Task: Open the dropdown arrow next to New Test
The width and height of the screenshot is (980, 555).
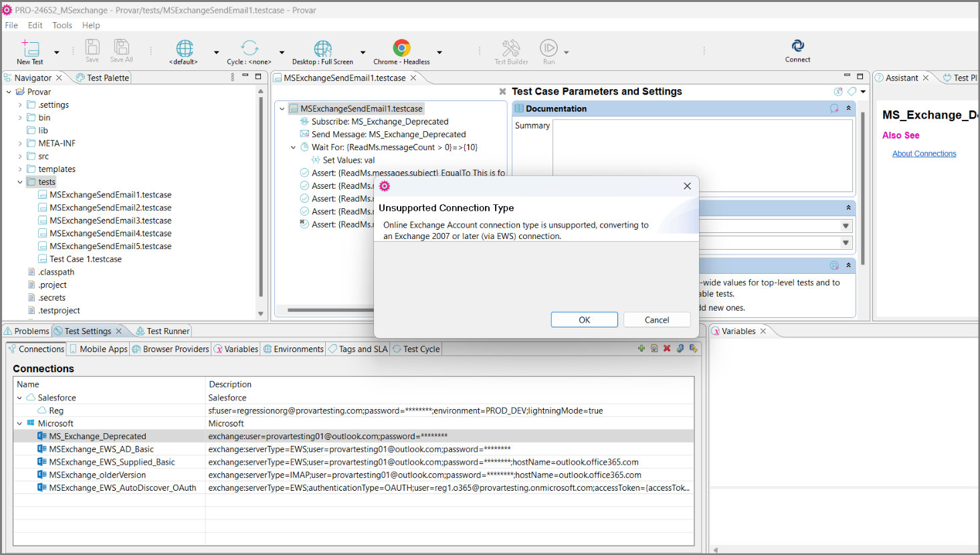Action: tap(56, 52)
